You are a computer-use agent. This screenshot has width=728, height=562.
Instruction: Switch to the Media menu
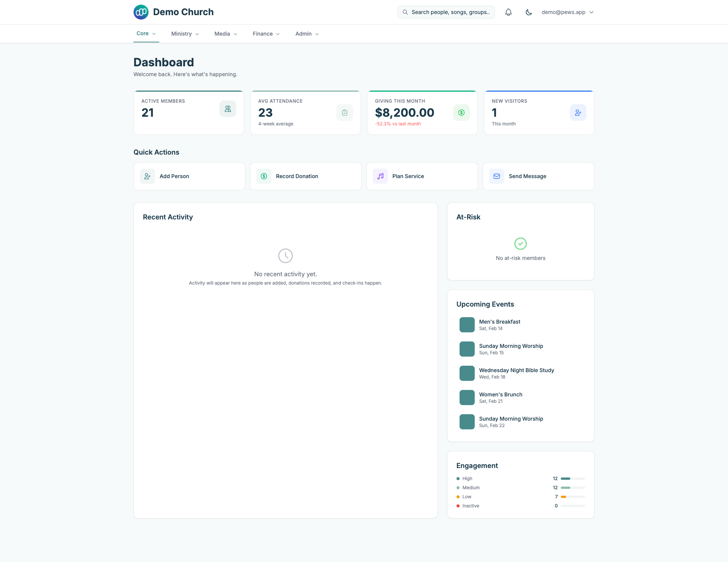point(225,34)
